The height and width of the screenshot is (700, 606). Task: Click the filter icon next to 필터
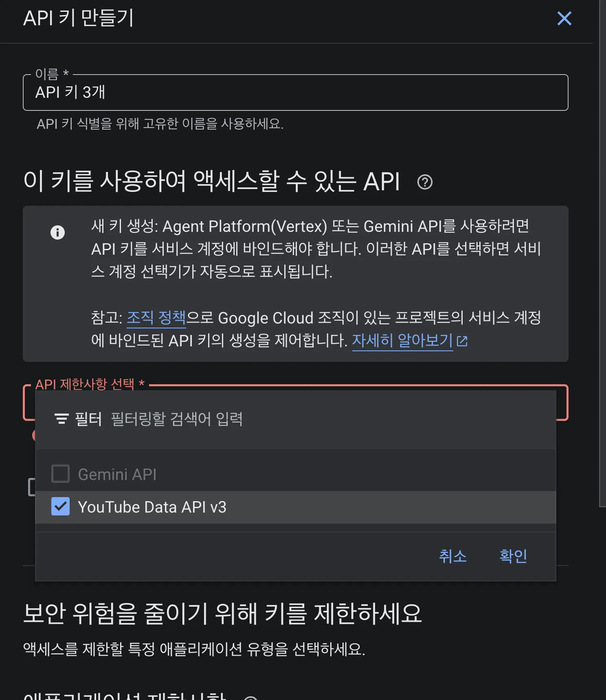pos(61,419)
